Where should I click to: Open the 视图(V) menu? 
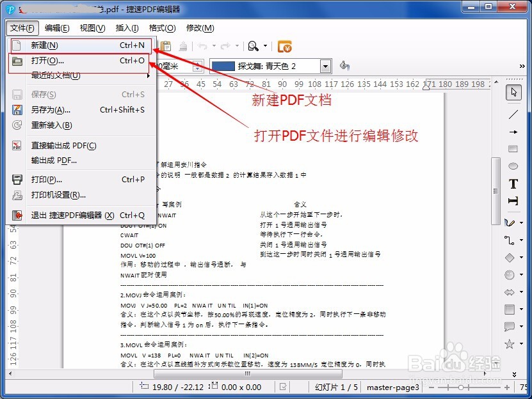click(x=92, y=28)
